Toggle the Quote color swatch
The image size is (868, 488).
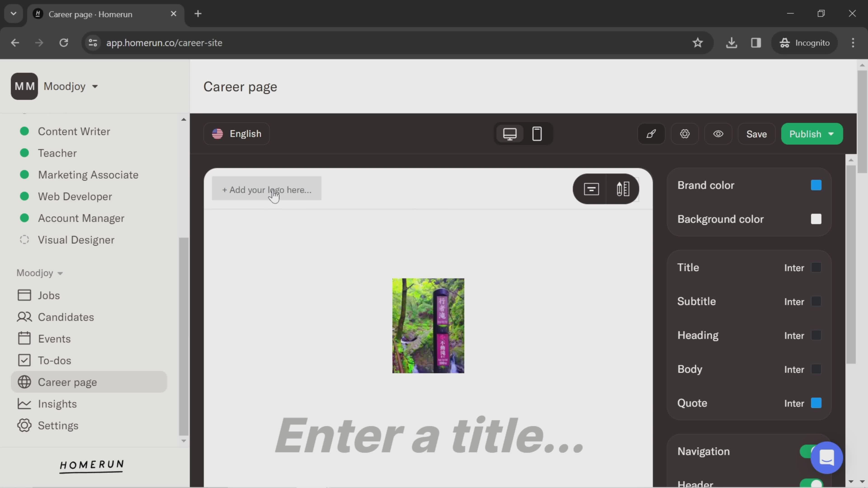click(x=816, y=403)
